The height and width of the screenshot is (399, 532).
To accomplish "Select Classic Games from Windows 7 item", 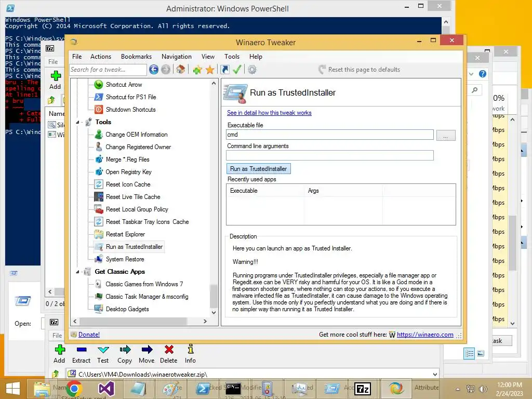I will (144, 284).
